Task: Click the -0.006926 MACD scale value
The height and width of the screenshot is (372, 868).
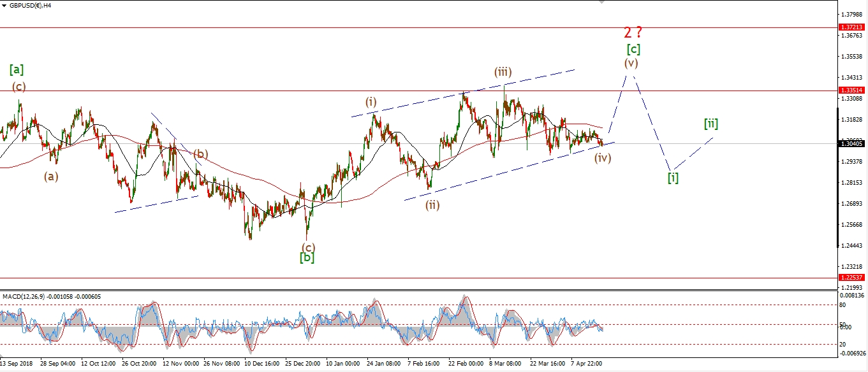Action: (x=853, y=352)
